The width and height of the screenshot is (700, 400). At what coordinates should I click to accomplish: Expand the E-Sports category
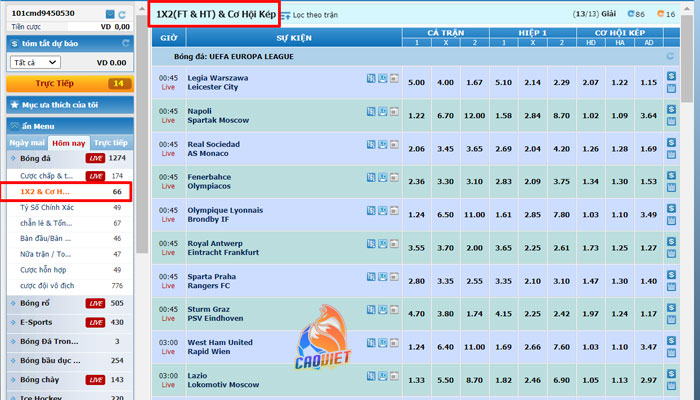point(70,322)
